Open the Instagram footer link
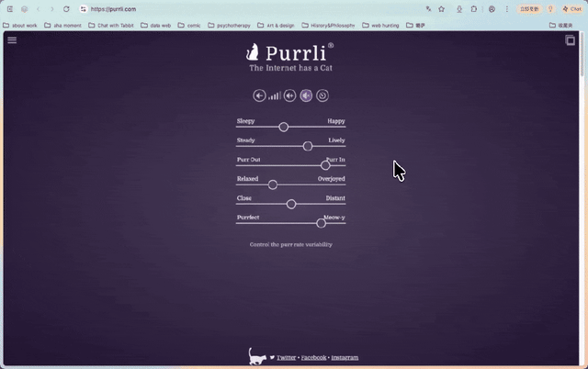 [x=345, y=358]
